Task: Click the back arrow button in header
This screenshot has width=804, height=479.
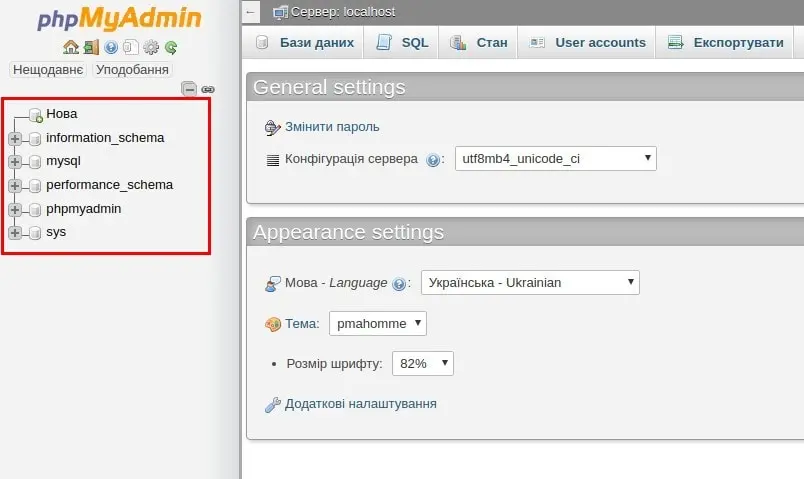Action: point(251,12)
